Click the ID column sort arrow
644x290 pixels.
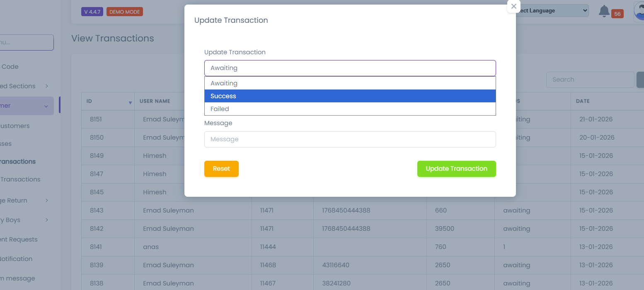pyautogui.click(x=130, y=102)
